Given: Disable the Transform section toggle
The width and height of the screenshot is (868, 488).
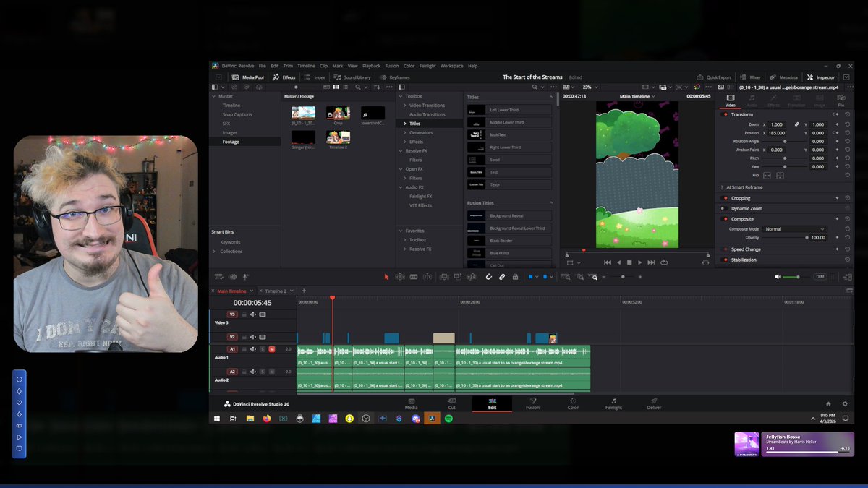Looking at the screenshot, I should click(x=726, y=114).
